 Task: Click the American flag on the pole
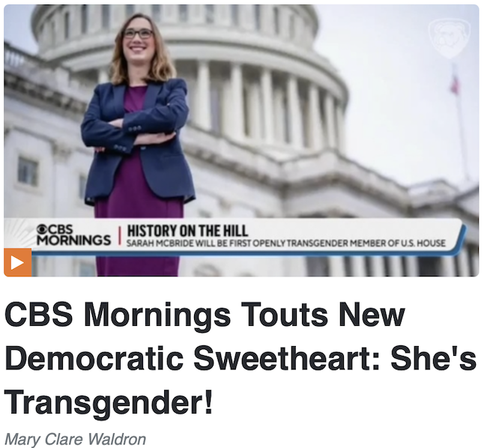pyautogui.click(x=454, y=82)
